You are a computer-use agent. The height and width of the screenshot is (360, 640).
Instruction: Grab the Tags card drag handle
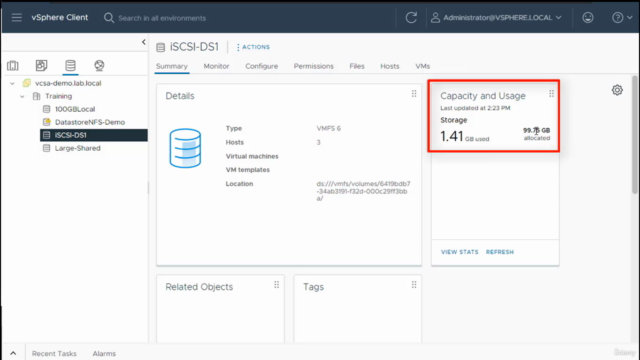point(414,284)
